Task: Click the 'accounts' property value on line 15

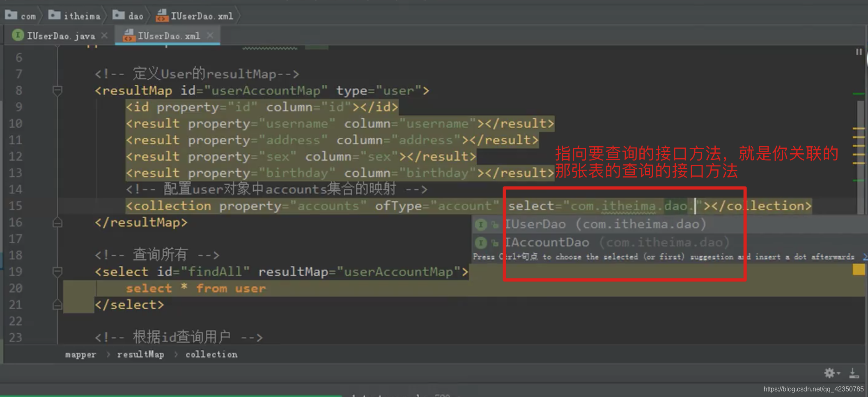Action: point(328,206)
